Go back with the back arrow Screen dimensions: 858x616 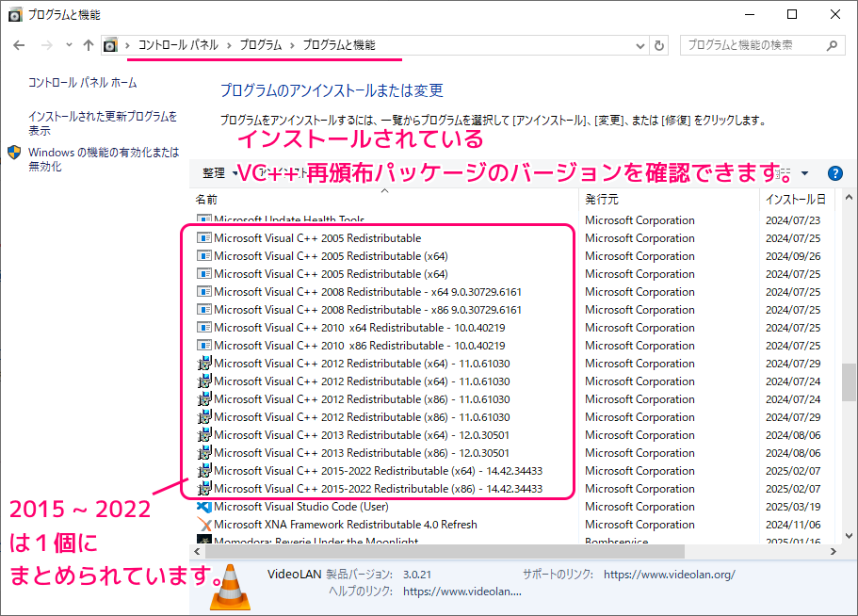[19, 45]
